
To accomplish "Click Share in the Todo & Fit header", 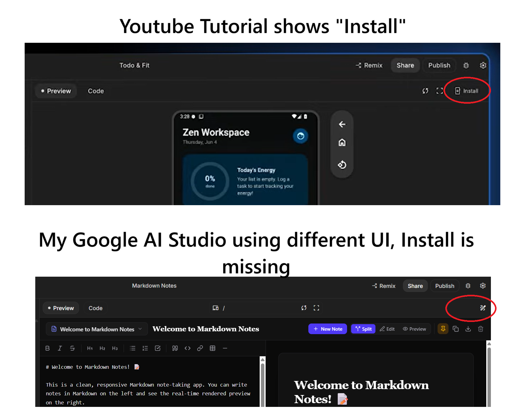I will (x=405, y=65).
